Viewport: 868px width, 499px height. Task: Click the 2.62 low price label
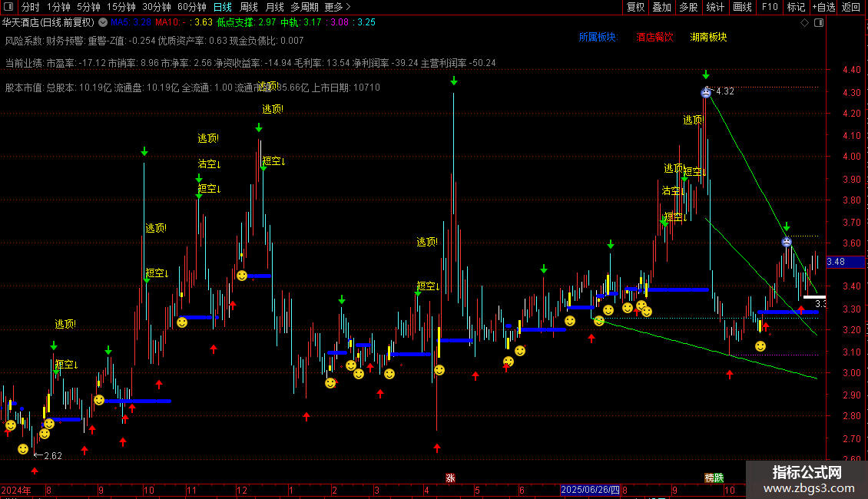(52, 456)
